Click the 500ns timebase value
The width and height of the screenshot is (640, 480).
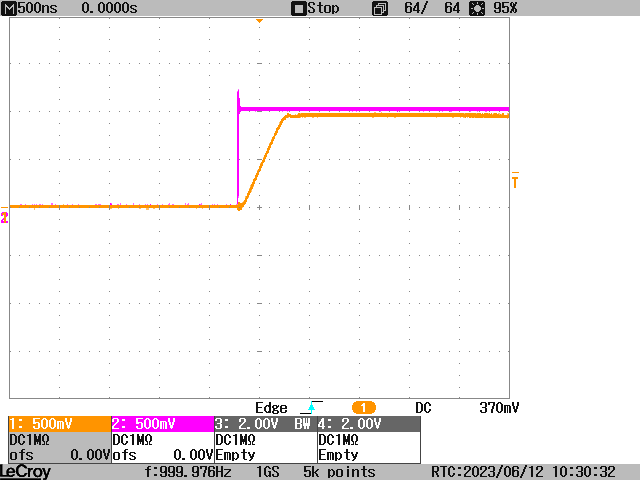[x=38, y=8]
